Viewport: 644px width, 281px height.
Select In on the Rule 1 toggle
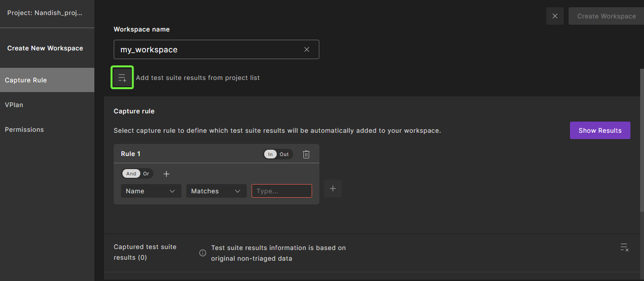pos(270,154)
